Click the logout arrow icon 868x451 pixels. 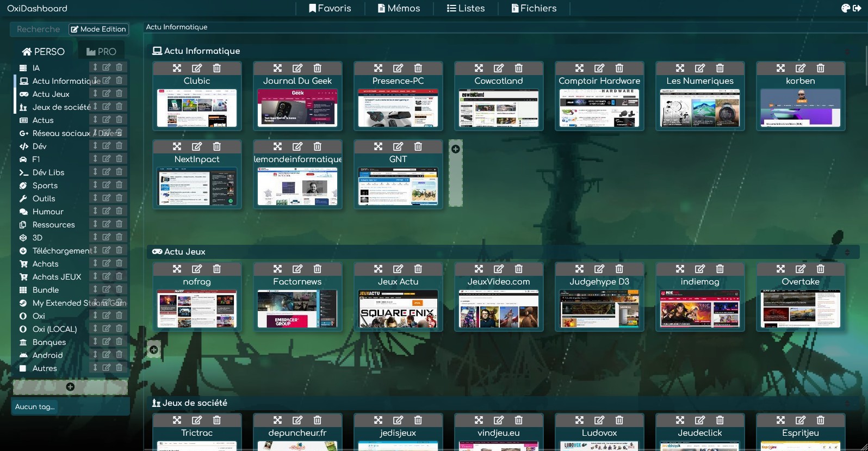pos(857,8)
